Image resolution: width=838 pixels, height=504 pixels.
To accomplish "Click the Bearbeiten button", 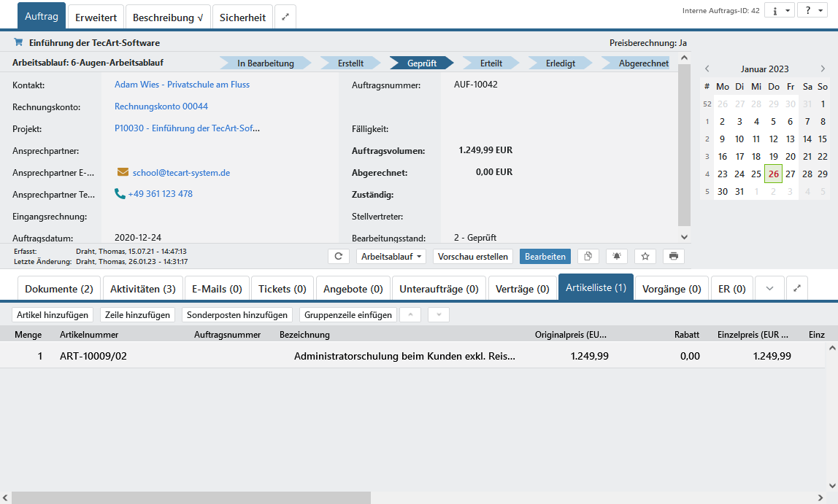I will (x=545, y=257).
